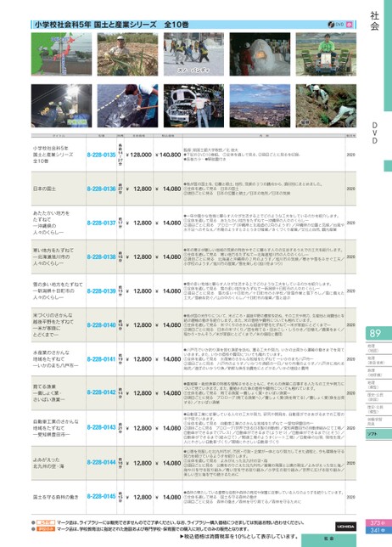Open the Japan map thumbnail image

(x=61, y=54)
